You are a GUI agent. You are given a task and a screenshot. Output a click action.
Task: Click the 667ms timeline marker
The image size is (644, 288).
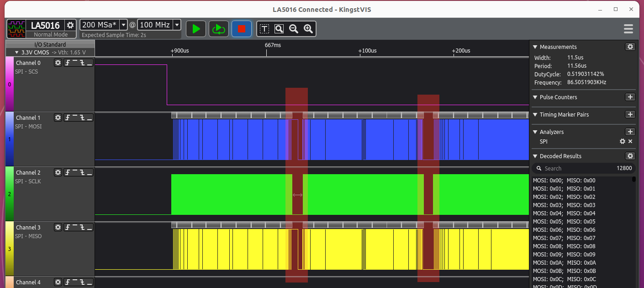click(x=273, y=45)
